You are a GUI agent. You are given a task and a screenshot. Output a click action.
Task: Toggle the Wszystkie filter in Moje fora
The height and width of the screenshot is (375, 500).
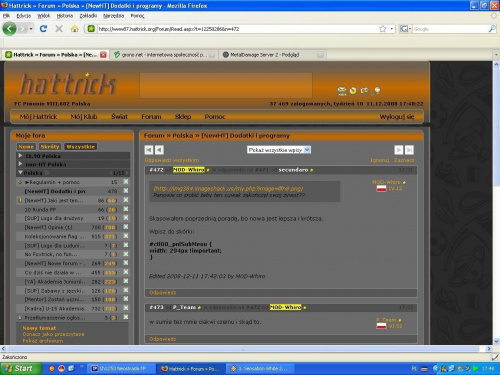80,147
